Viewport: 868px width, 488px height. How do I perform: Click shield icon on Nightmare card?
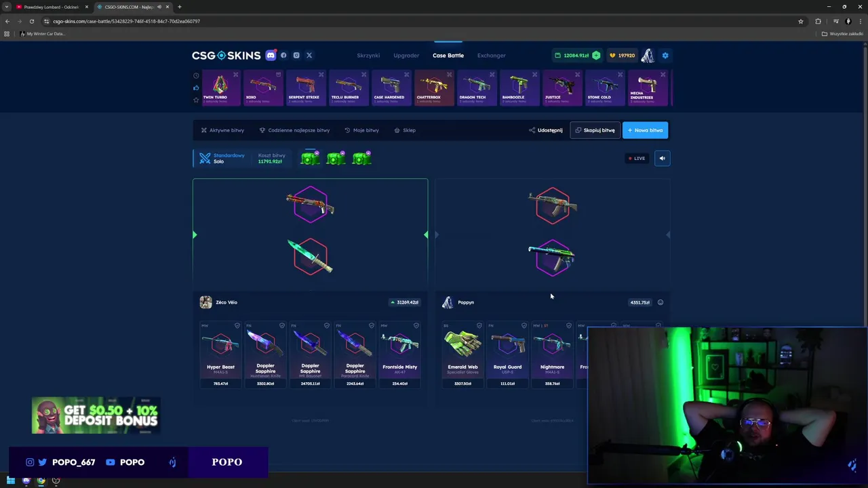click(x=569, y=326)
